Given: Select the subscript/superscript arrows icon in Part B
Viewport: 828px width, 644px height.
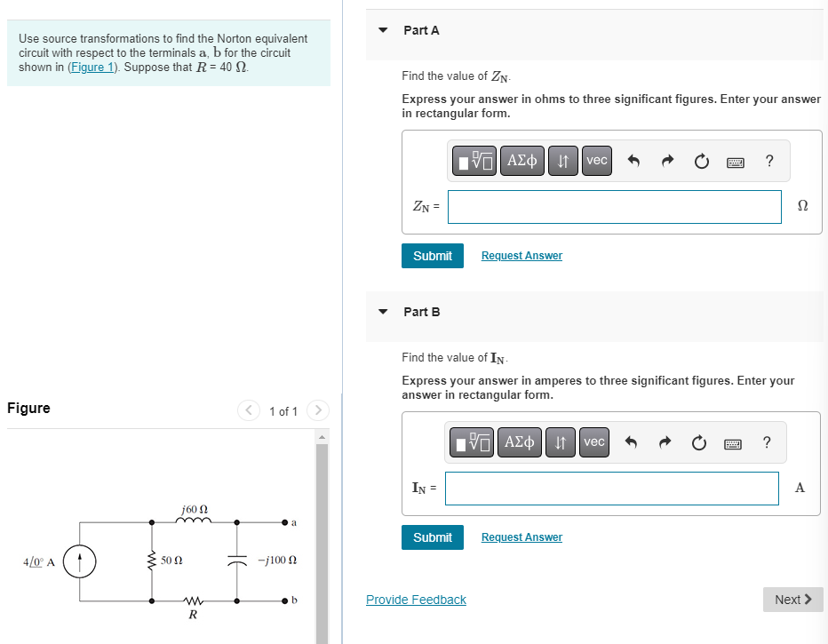Looking at the screenshot, I should tap(560, 442).
